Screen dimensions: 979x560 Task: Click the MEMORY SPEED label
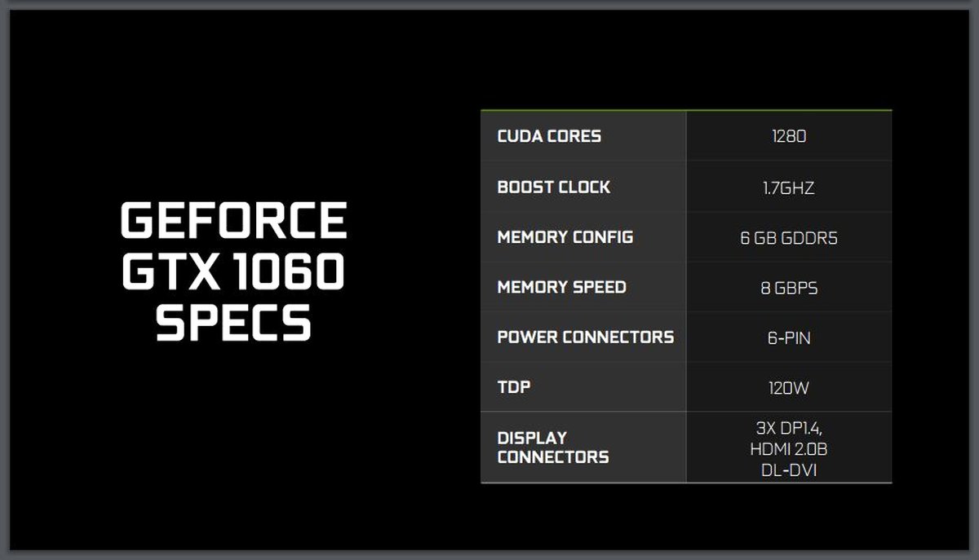[562, 287]
